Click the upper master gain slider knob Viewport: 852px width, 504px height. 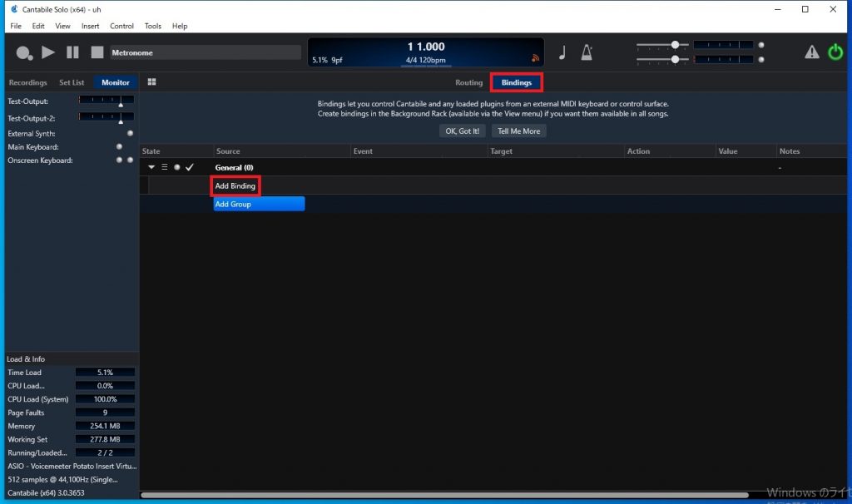click(675, 45)
